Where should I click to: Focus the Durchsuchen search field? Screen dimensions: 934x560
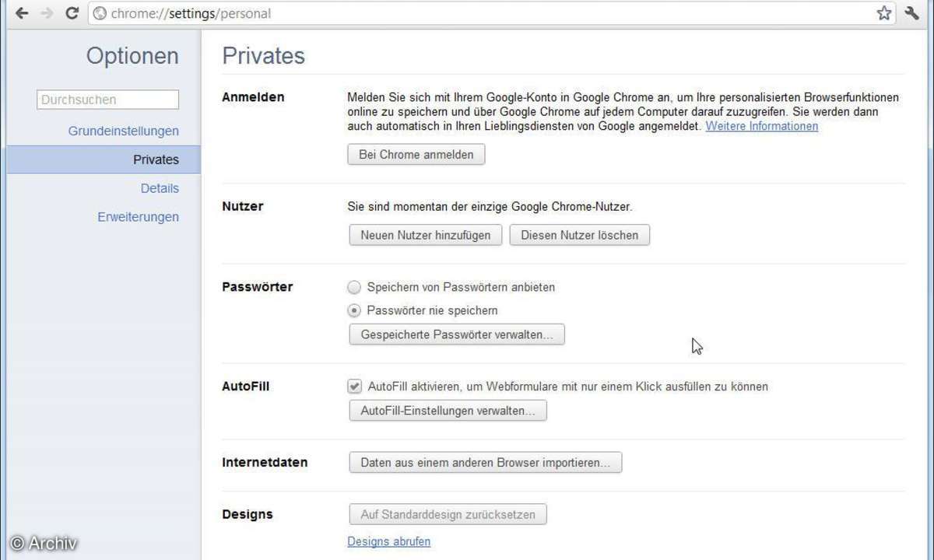[107, 100]
